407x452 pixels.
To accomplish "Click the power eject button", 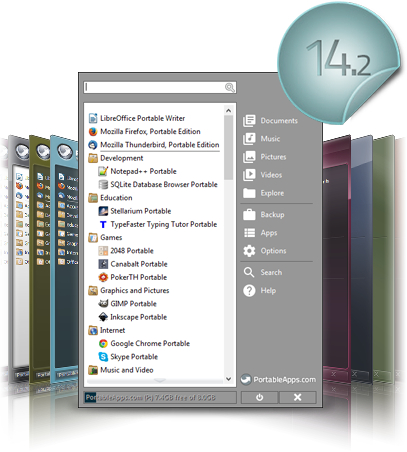I will coord(259,397).
